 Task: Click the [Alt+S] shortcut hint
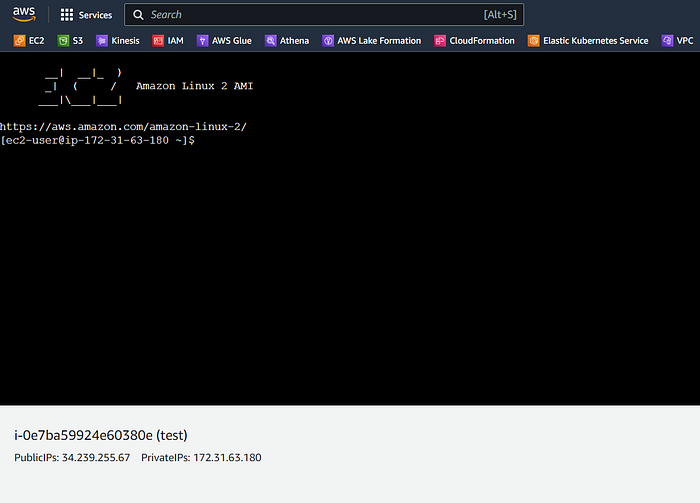[x=500, y=15]
